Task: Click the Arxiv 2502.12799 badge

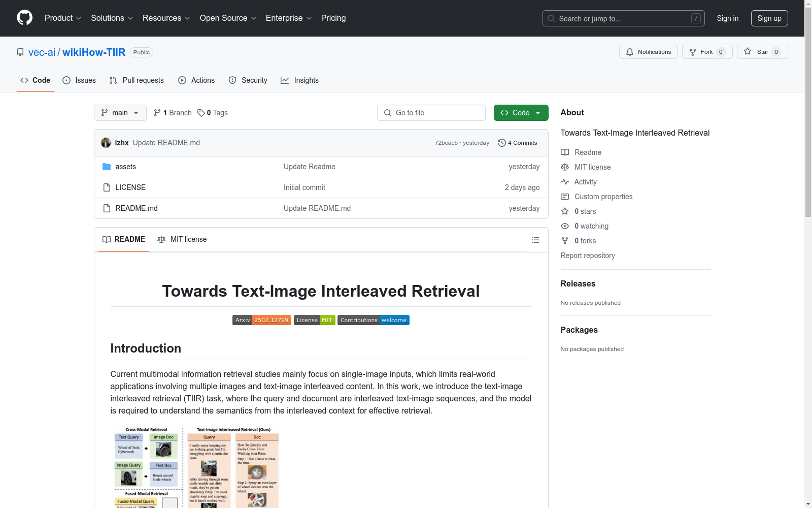Action: click(261, 320)
